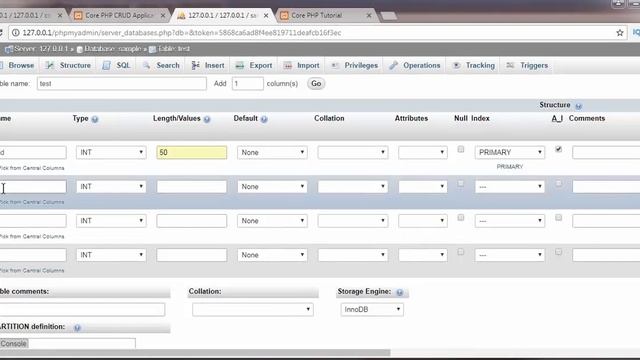Click Pick from Central Columns in second row
The height and width of the screenshot is (360, 640).
pyautogui.click(x=32, y=202)
